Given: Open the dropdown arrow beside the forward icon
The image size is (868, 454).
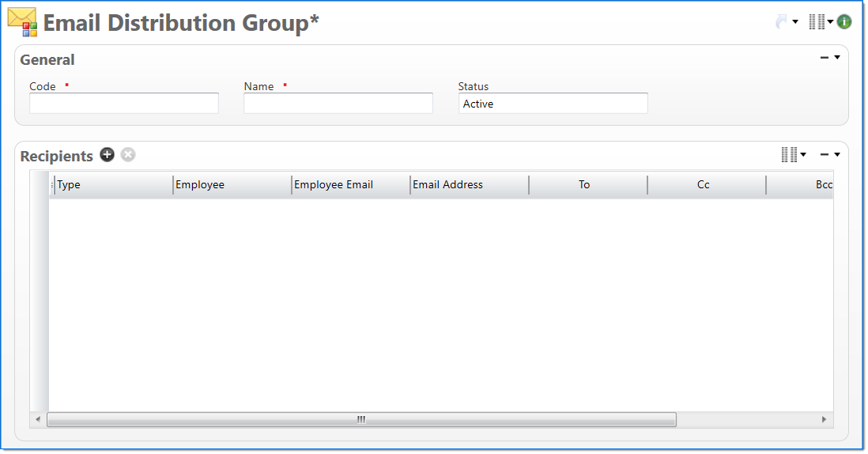Looking at the screenshot, I should coord(795,22).
